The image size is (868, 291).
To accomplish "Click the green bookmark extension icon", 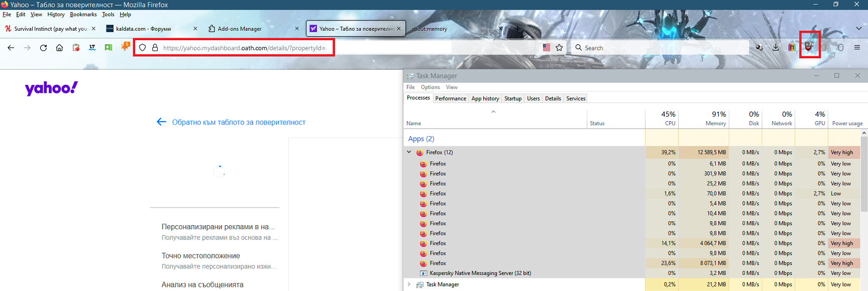I will (x=108, y=48).
